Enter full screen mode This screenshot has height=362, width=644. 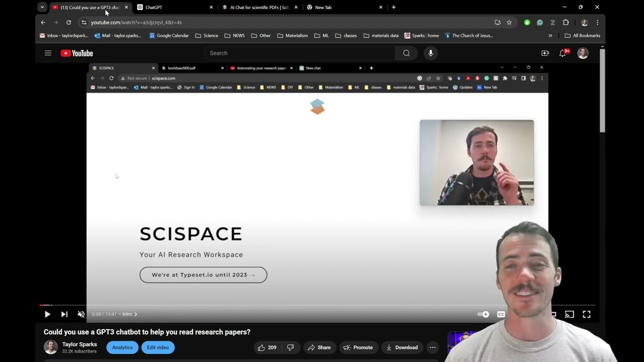tap(587, 314)
